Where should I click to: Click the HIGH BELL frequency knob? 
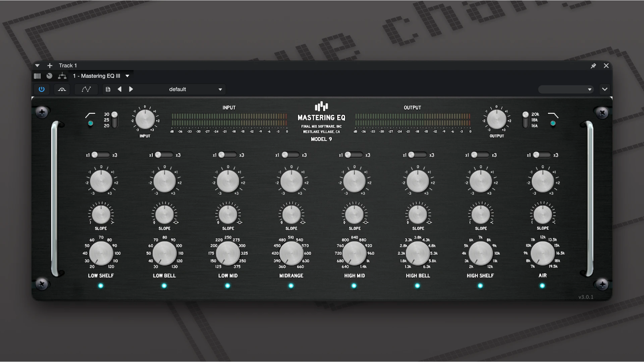tap(418, 253)
